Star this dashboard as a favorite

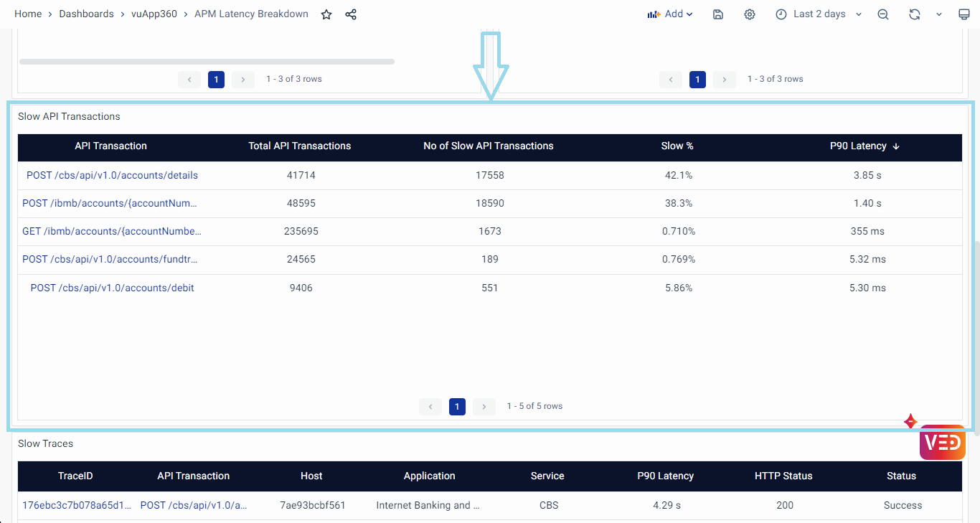(x=326, y=14)
